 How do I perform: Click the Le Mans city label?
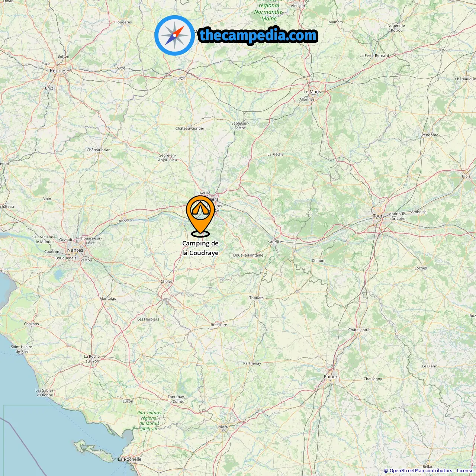[x=312, y=92]
